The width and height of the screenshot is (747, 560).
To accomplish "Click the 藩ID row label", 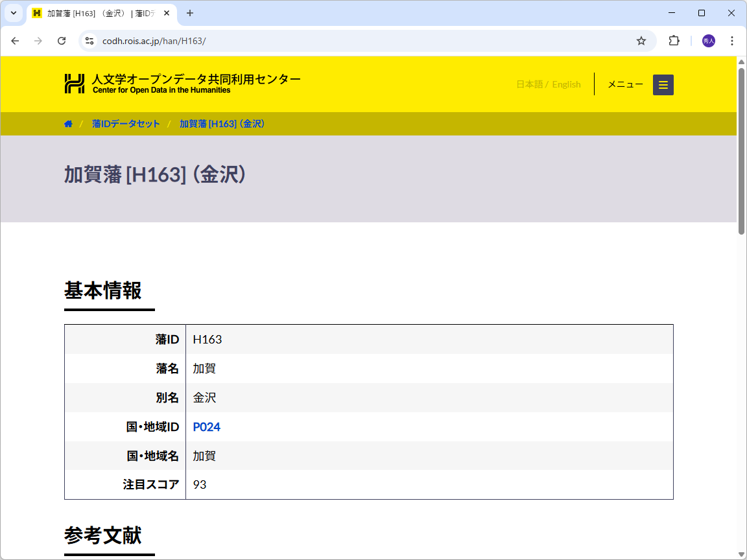I will (167, 340).
